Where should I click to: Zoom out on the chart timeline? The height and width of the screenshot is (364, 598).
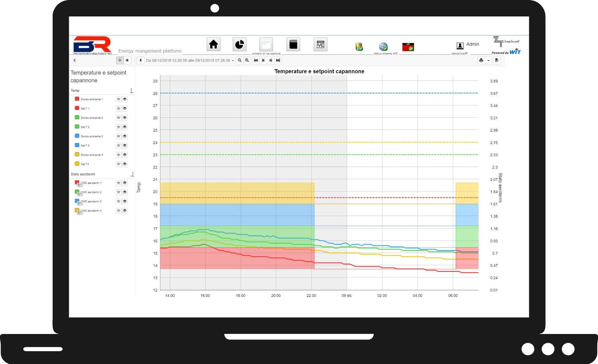(240, 60)
